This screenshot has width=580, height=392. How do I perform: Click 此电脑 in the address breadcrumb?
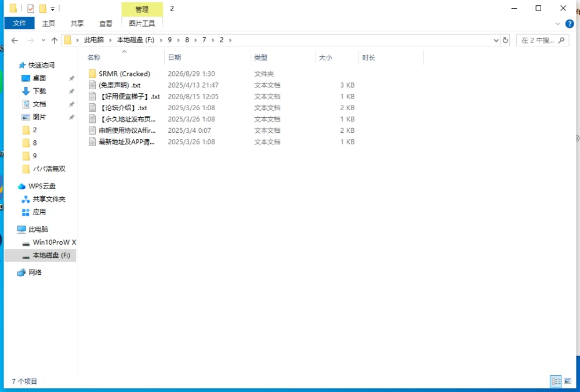[x=93, y=40]
